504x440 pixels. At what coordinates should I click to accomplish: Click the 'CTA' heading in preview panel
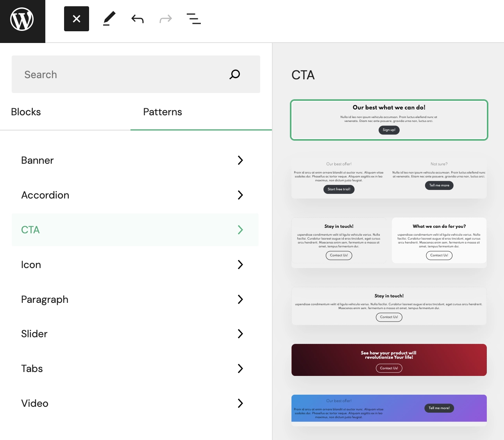(x=303, y=75)
